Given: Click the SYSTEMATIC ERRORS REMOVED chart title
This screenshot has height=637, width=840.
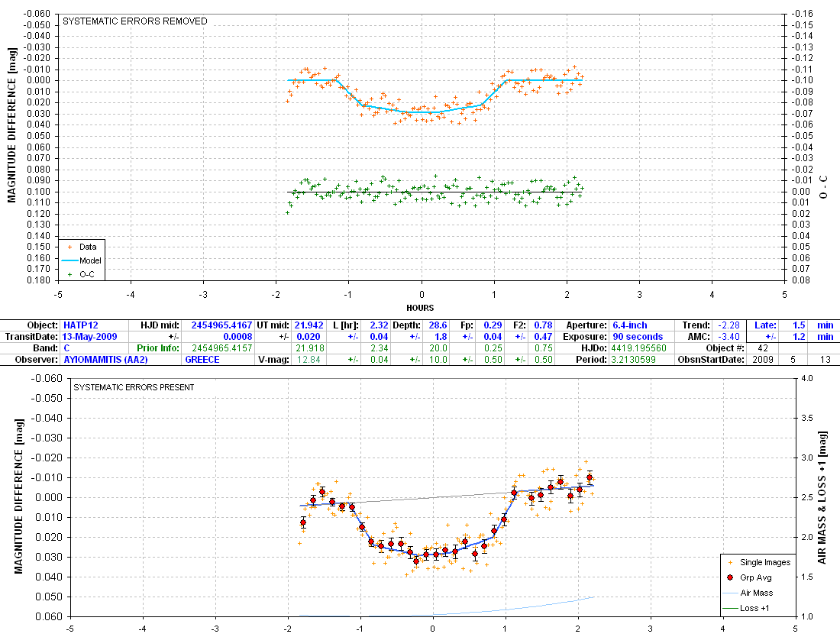Looking at the screenshot, I should tap(134, 21).
